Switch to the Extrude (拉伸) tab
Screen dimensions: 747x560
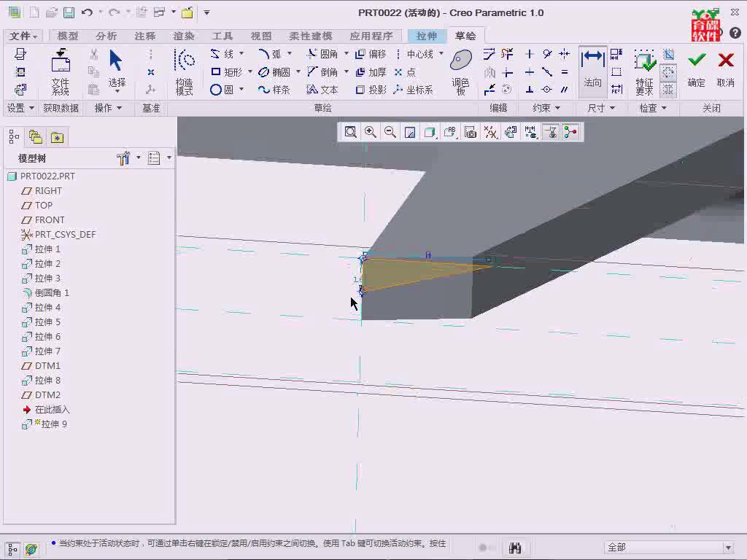pyautogui.click(x=426, y=36)
